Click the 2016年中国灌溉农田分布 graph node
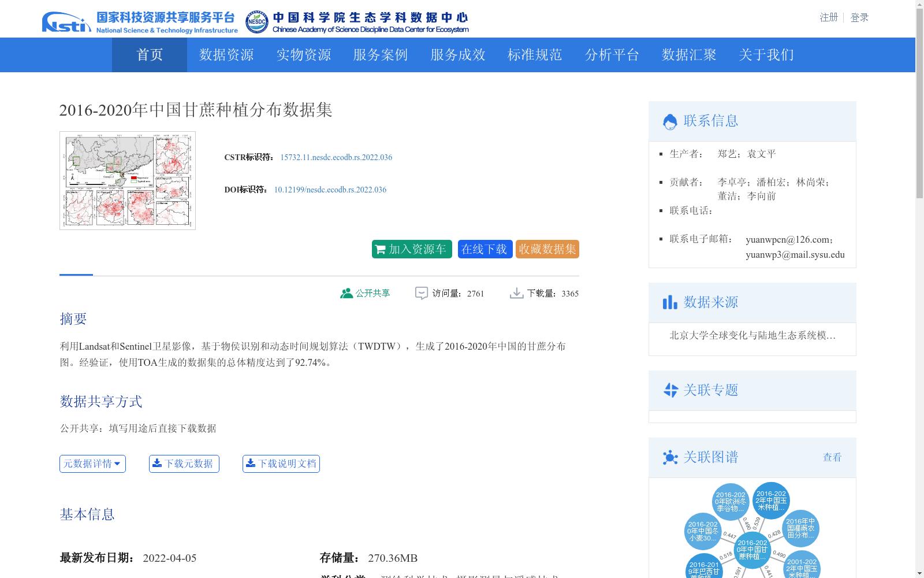Screen dimensions: 924x578 800,528
